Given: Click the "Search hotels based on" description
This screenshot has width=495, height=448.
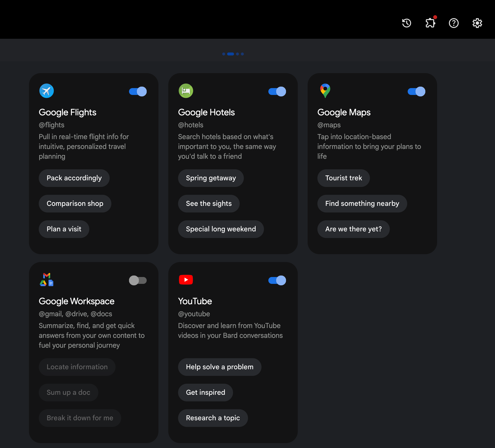Looking at the screenshot, I should 227,147.
